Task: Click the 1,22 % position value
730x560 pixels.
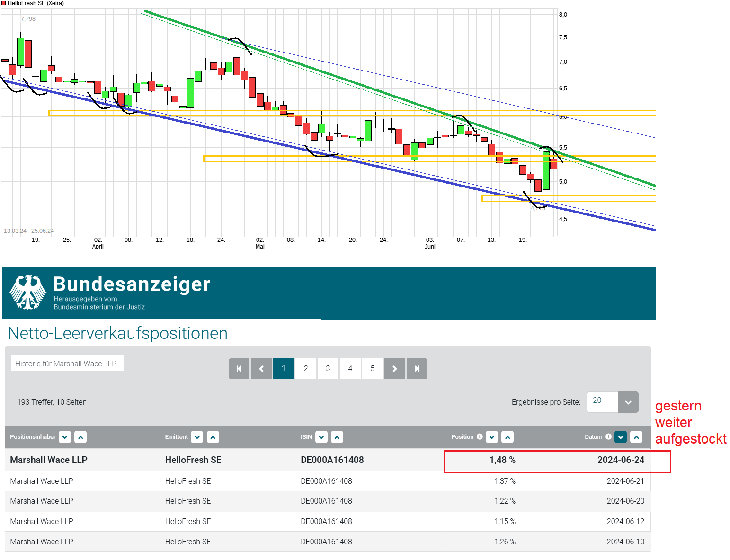Action: tap(505, 501)
